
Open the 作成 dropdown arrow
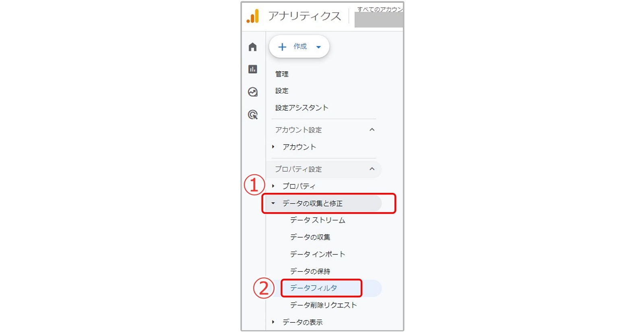pyautogui.click(x=319, y=47)
